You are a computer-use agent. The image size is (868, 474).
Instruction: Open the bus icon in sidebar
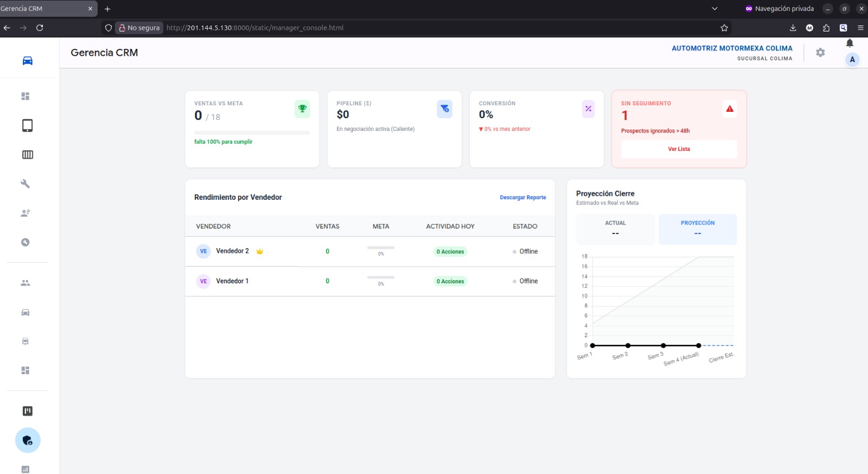tap(25, 342)
